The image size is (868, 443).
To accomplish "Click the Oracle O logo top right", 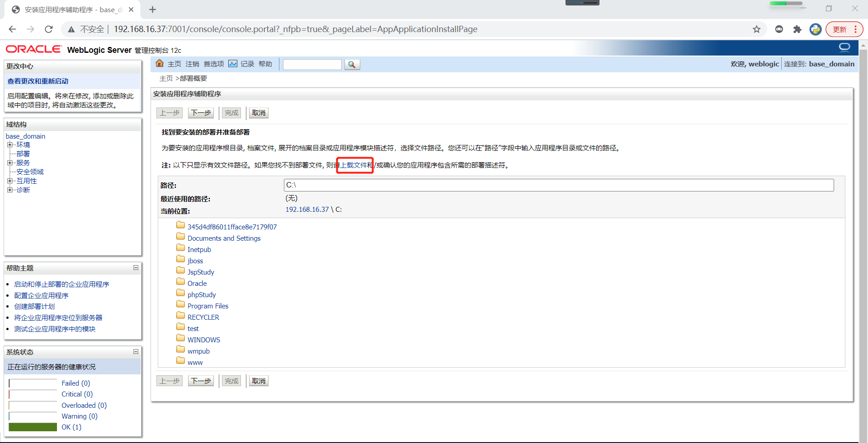I will [844, 47].
